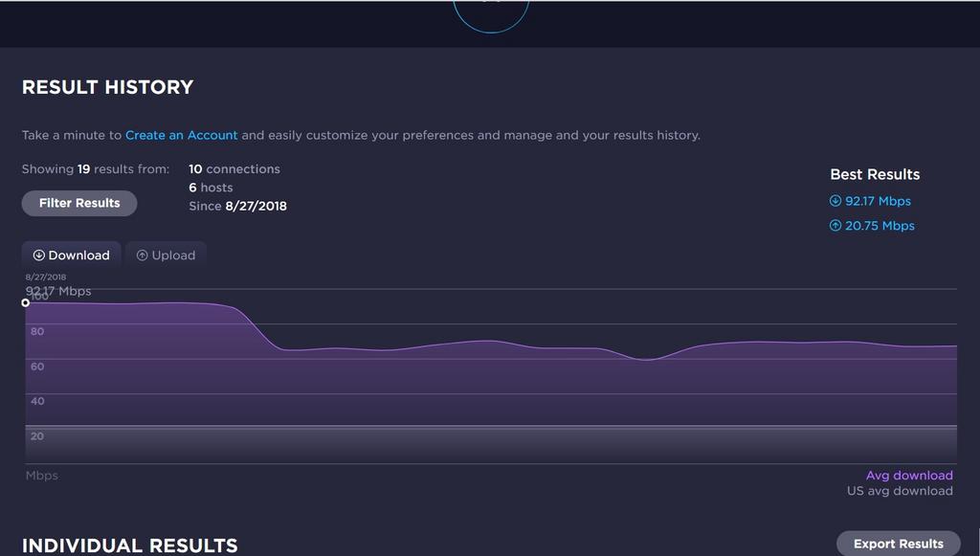Switch to the Download tab

(71, 255)
